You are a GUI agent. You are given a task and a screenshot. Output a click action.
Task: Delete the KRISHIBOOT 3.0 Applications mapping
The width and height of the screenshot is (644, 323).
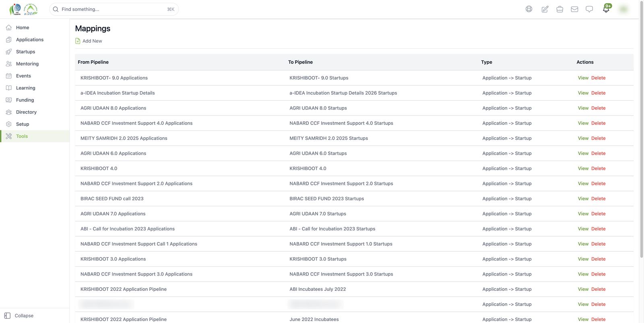(598, 259)
